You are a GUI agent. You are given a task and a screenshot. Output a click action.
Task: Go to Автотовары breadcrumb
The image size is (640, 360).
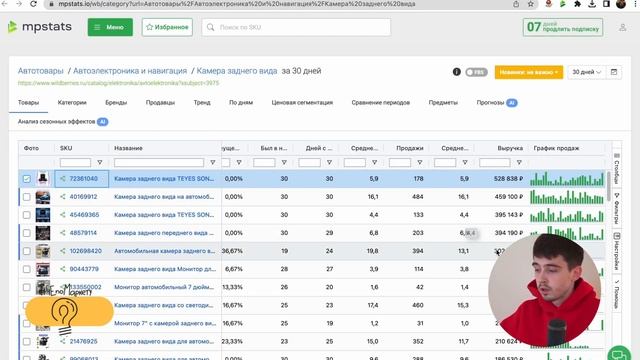point(40,71)
